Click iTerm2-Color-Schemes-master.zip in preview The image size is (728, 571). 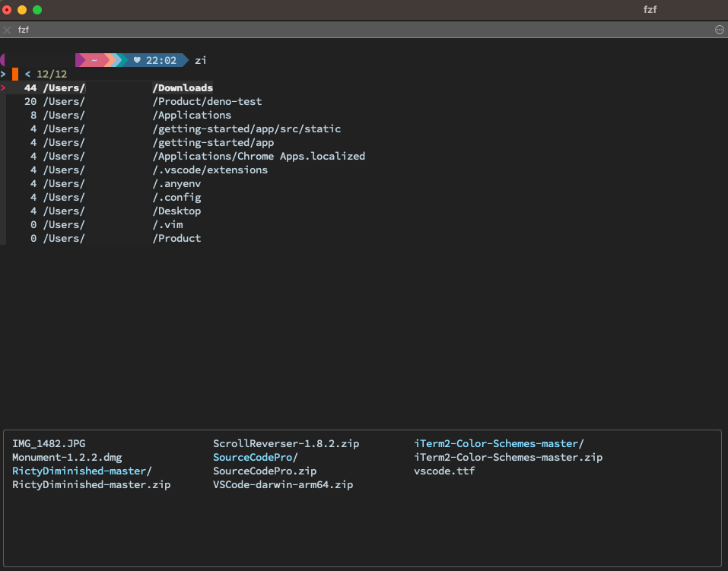point(508,457)
